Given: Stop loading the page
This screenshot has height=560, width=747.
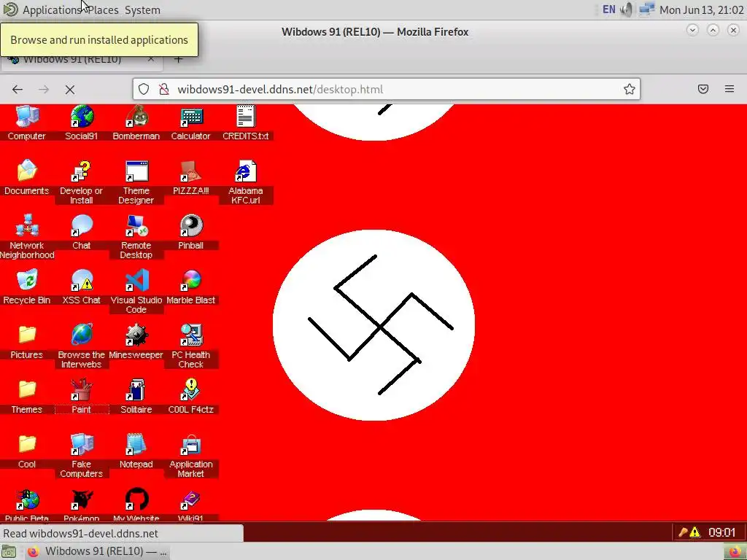Looking at the screenshot, I should [x=70, y=90].
